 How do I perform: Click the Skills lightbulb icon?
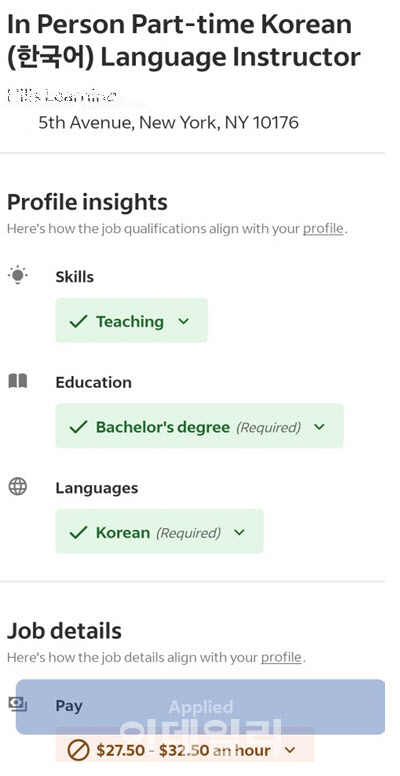18,275
